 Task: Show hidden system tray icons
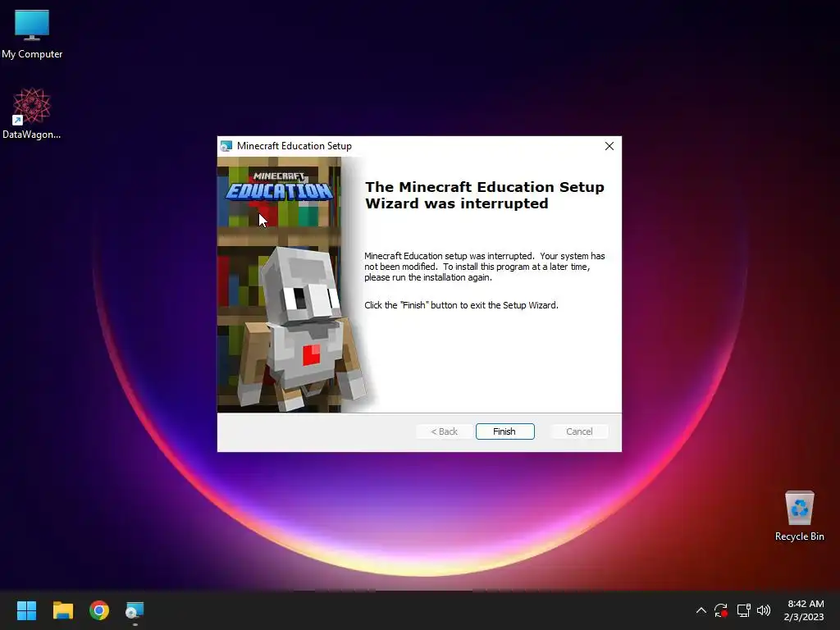[701, 610]
